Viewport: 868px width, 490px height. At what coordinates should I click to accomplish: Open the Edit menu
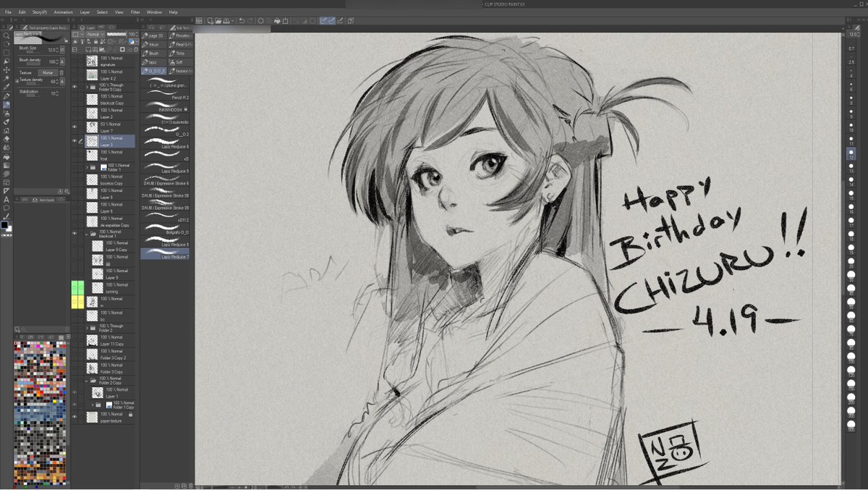pos(22,12)
